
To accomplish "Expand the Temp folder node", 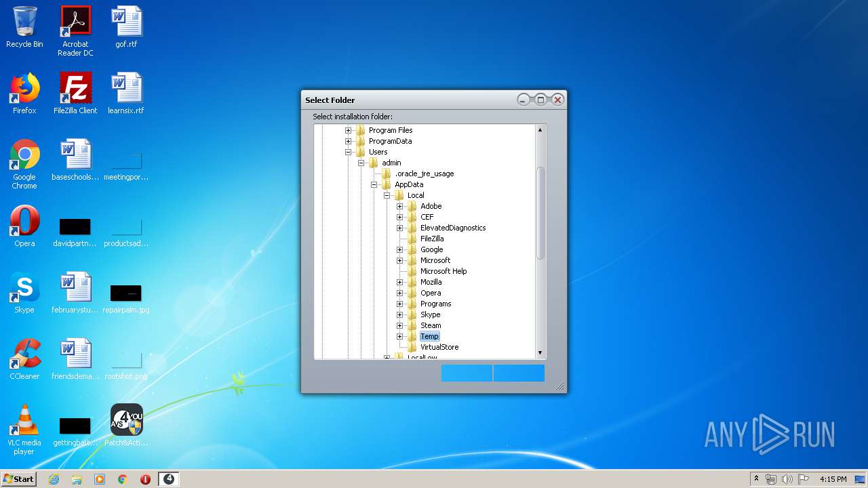I will click(399, 336).
